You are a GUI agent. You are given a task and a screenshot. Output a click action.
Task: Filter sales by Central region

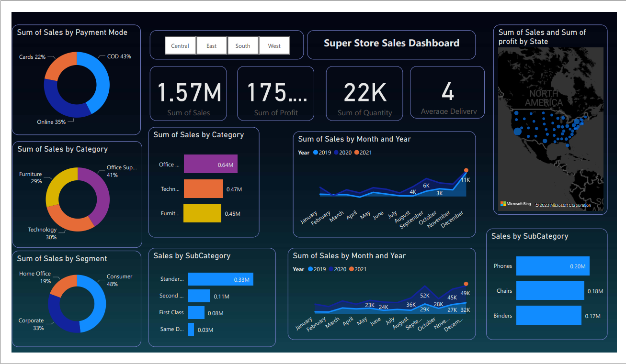[180, 45]
